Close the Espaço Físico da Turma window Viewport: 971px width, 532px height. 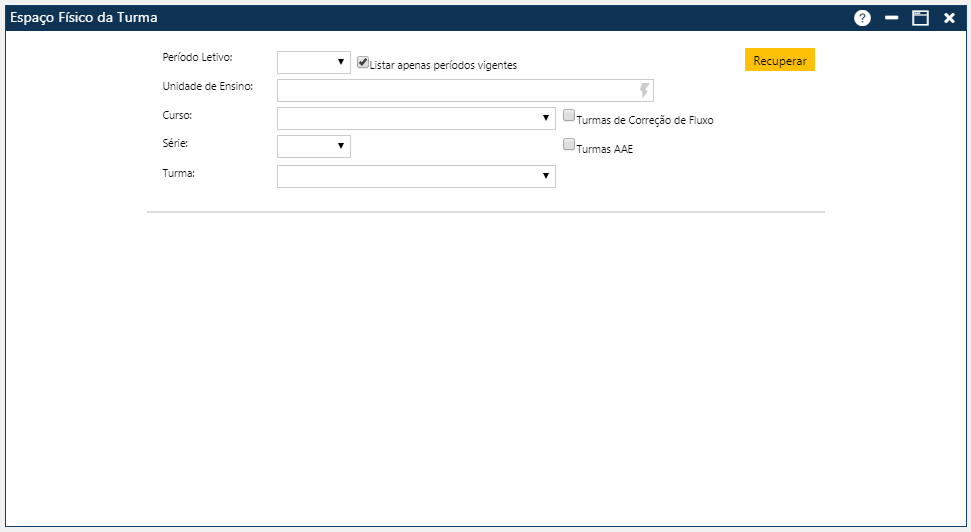(949, 18)
